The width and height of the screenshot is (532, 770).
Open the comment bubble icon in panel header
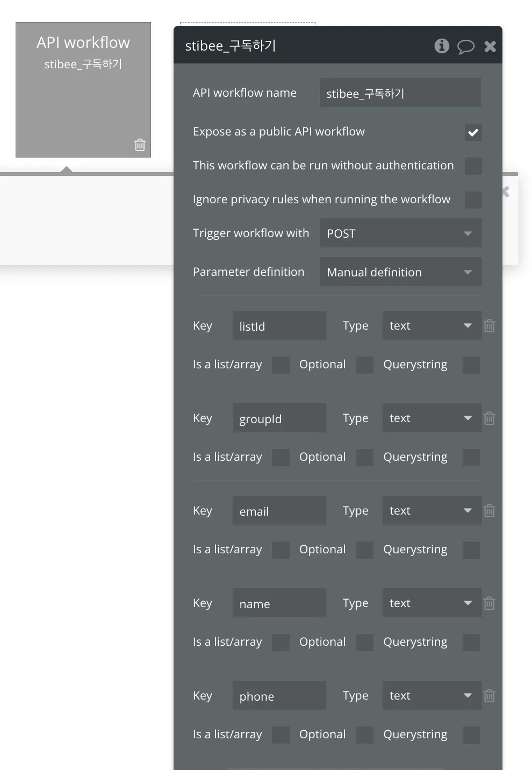coord(466,47)
